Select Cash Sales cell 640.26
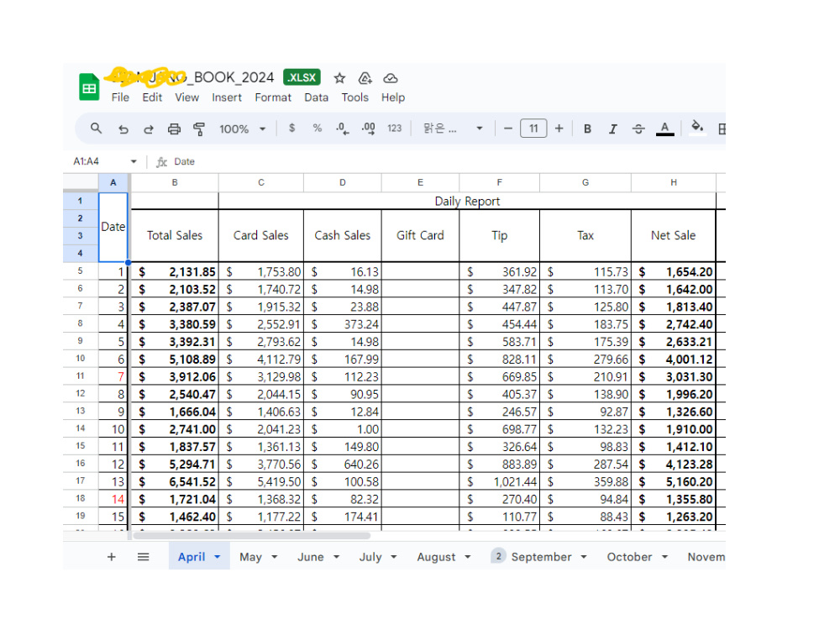The width and height of the screenshot is (840, 630). coord(343,464)
